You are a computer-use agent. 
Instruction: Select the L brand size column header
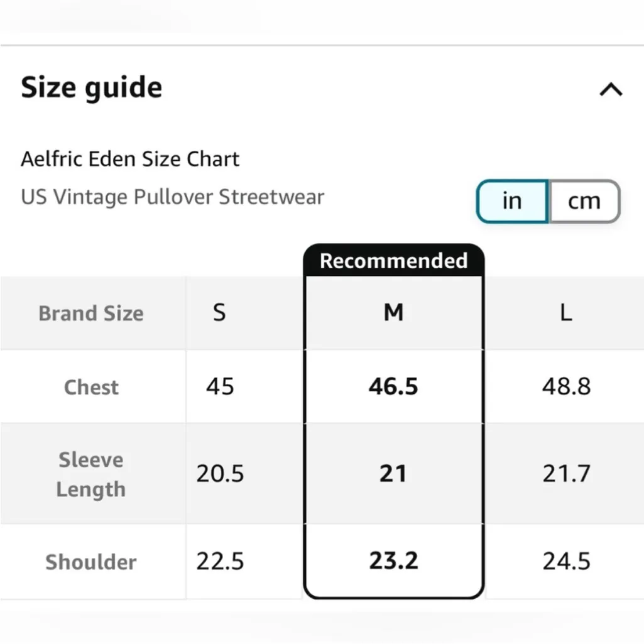(x=566, y=312)
